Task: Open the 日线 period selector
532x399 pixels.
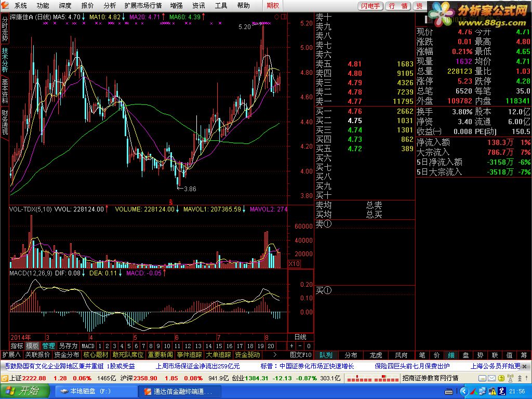Action: (300, 337)
